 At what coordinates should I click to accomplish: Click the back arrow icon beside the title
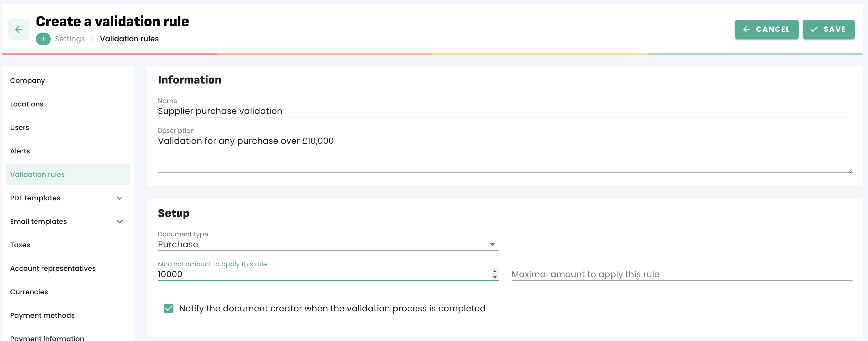18,29
